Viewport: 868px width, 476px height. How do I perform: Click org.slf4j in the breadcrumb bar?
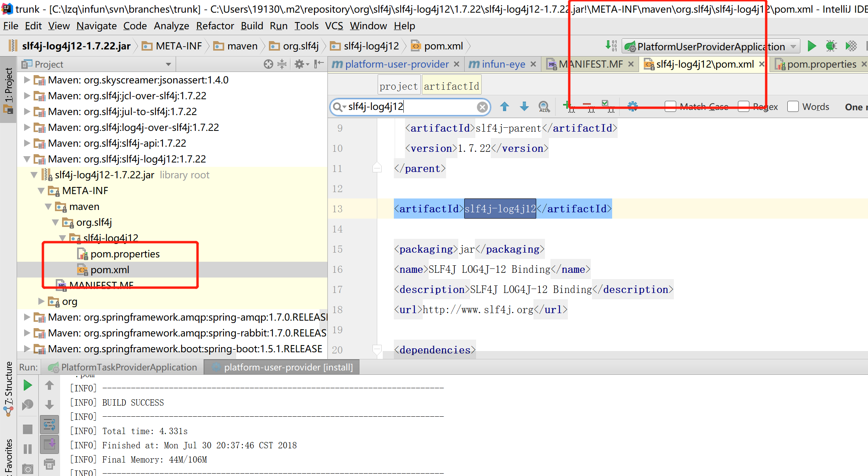click(294, 46)
